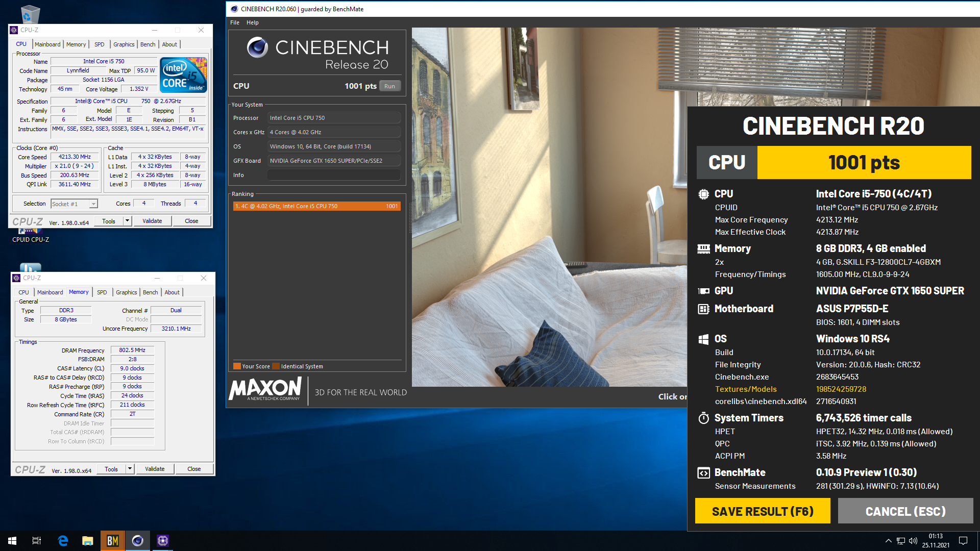Click Tools button in bottom CPU-Z window

(111, 469)
